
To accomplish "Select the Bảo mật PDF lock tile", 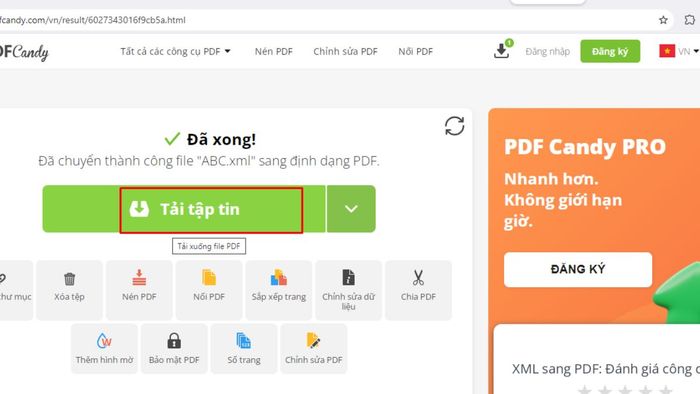I will coord(174,348).
